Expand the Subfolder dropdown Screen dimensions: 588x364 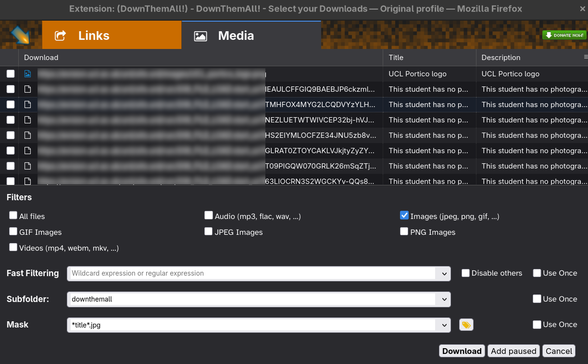point(443,299)
